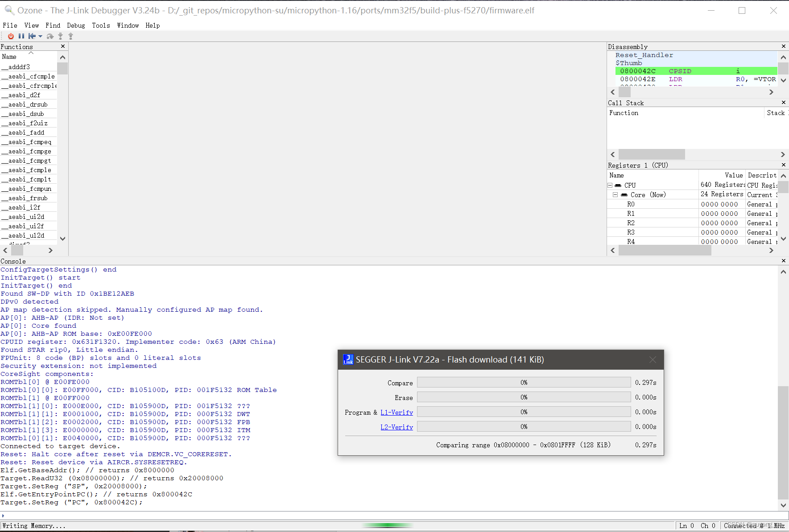
Task: Click the Reset_Handler label in Disassembly
Action: pos(644,55)
